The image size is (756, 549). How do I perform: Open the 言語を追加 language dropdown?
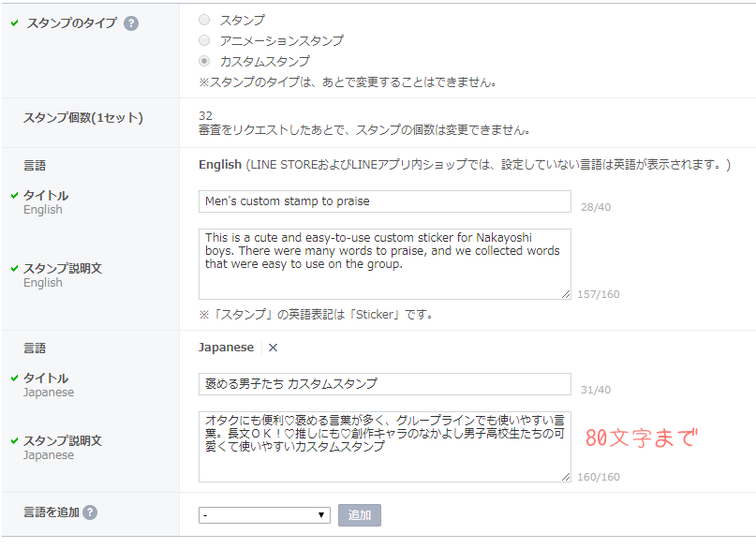[x=264, y=515]
